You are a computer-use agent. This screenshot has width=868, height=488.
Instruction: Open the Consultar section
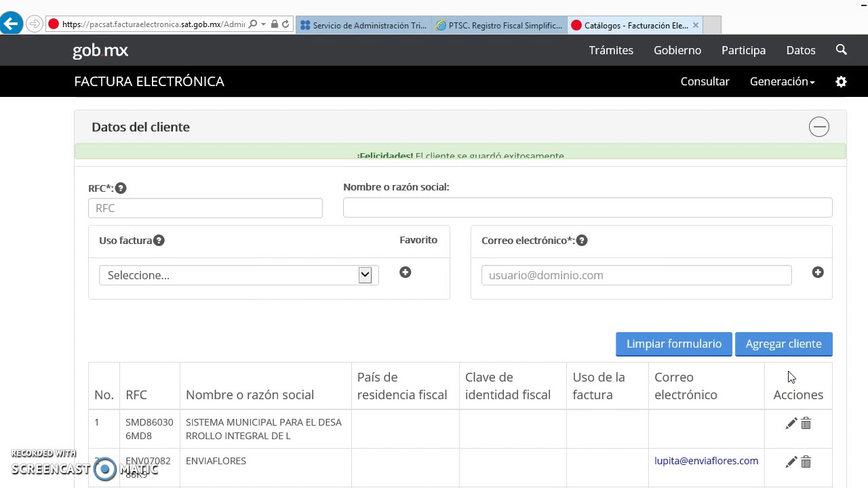pyautogui.click(x=705, y=81)
